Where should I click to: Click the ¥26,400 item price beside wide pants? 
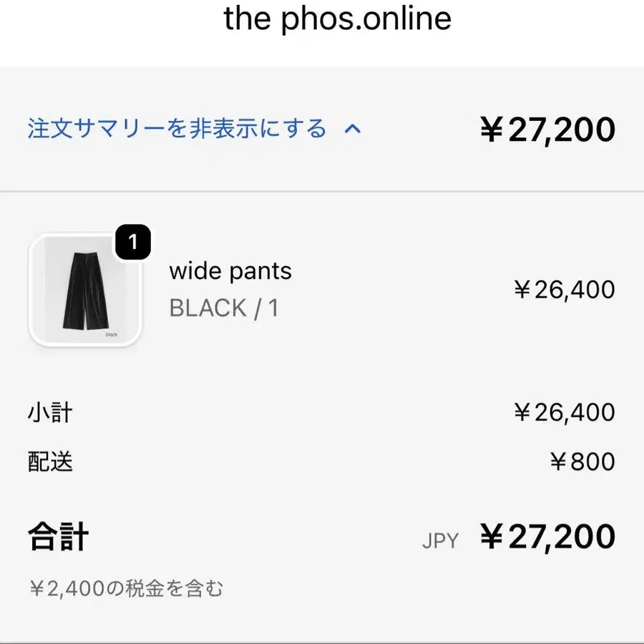(564, 290)
